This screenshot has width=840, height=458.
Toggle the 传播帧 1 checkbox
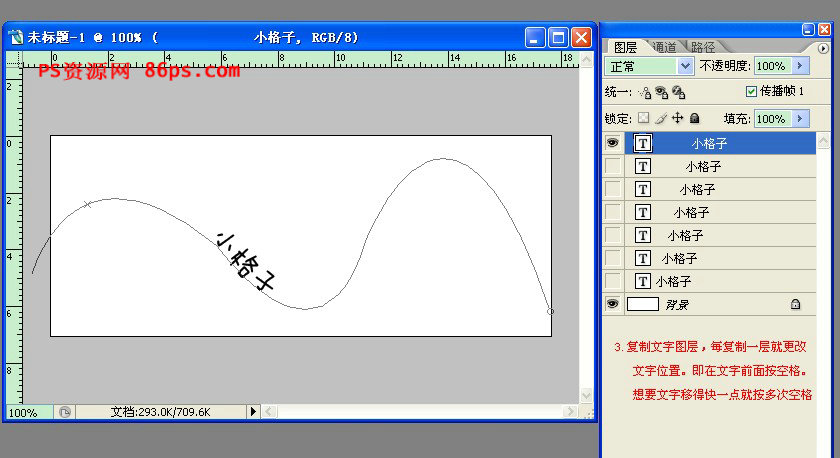(751, 92)
